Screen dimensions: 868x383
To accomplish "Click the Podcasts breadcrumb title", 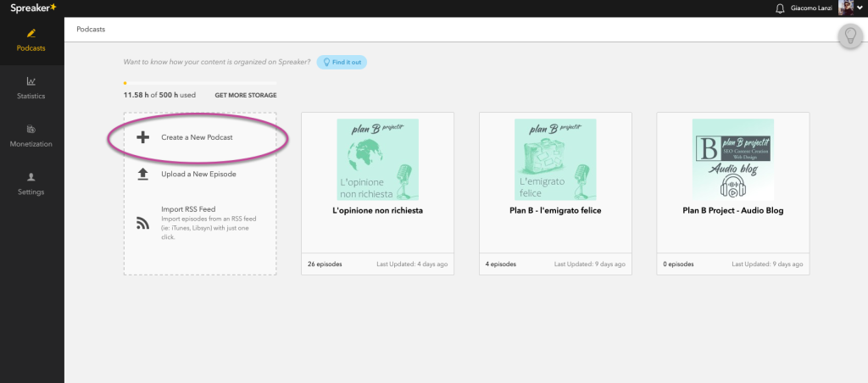I will 91,30.
